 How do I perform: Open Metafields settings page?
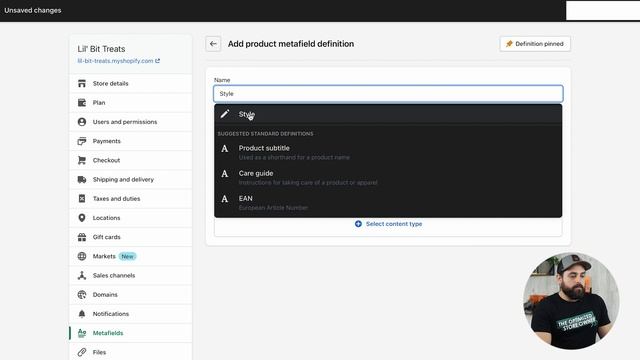pyautogui.click(x=131, y=333)
